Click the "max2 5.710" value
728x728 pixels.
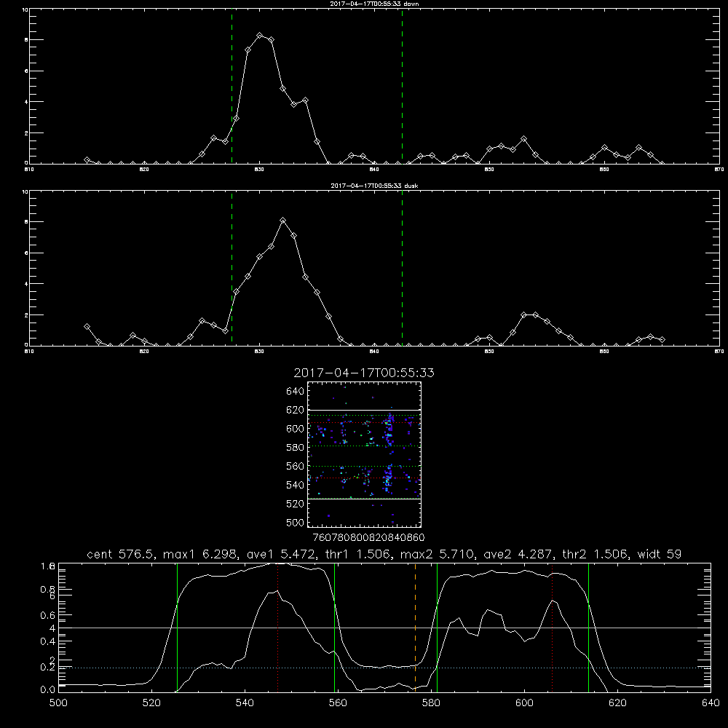click(437, 554)
